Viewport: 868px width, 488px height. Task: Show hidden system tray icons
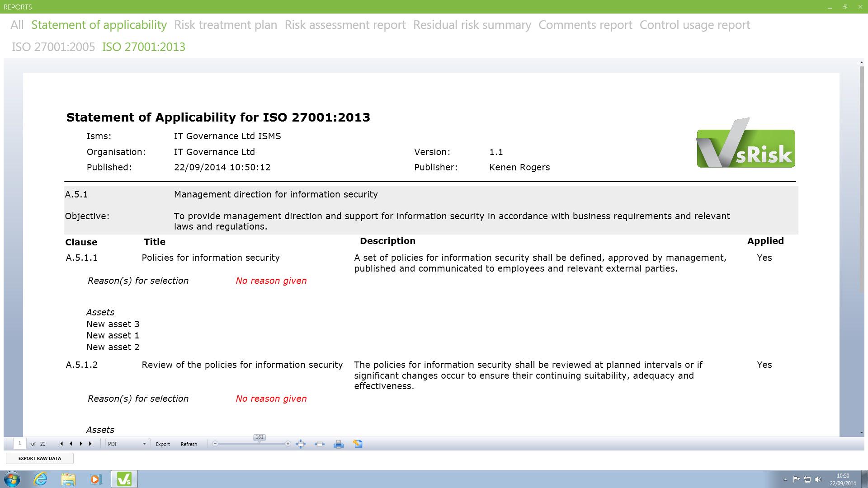[785, 479]
